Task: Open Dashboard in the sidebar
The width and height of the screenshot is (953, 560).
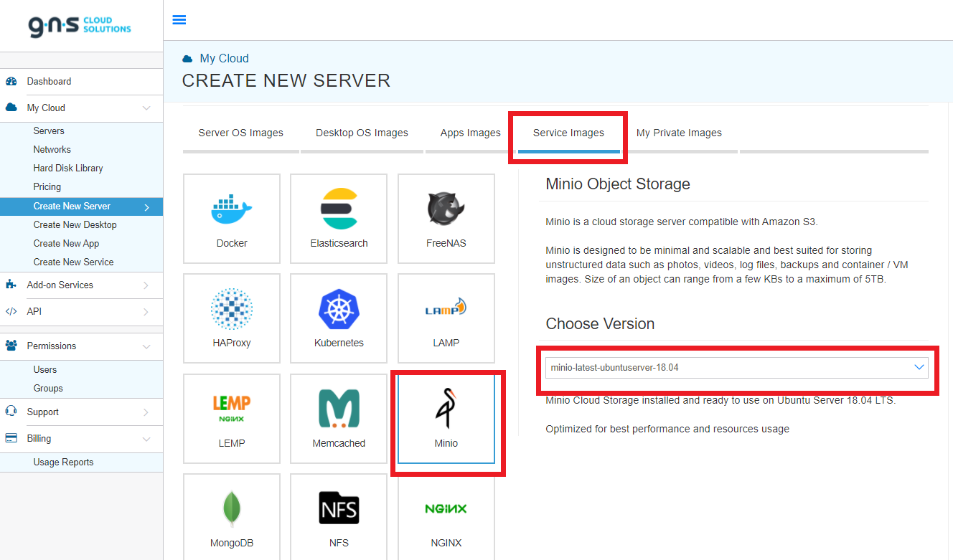Action: click(49, 81)
